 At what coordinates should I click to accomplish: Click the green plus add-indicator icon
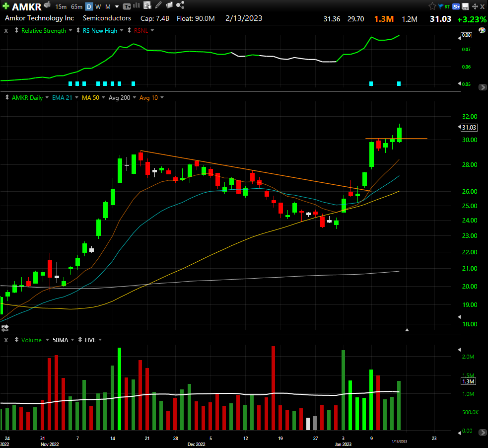(x=5, y=6)
